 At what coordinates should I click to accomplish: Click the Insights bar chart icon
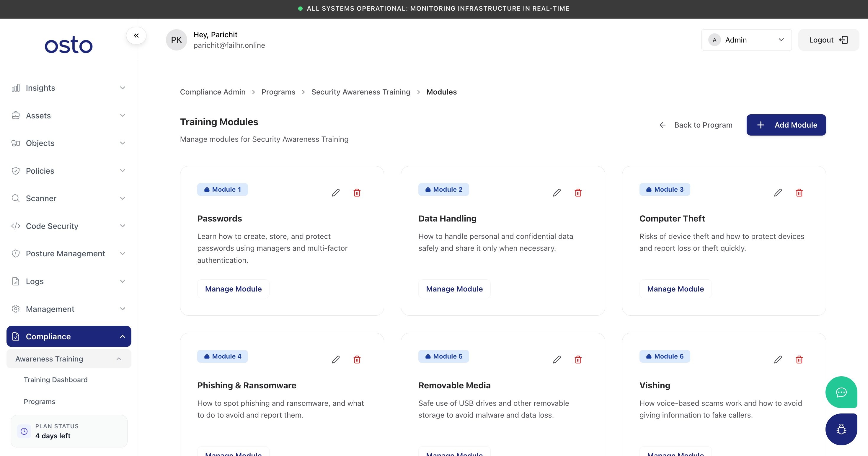15,88
